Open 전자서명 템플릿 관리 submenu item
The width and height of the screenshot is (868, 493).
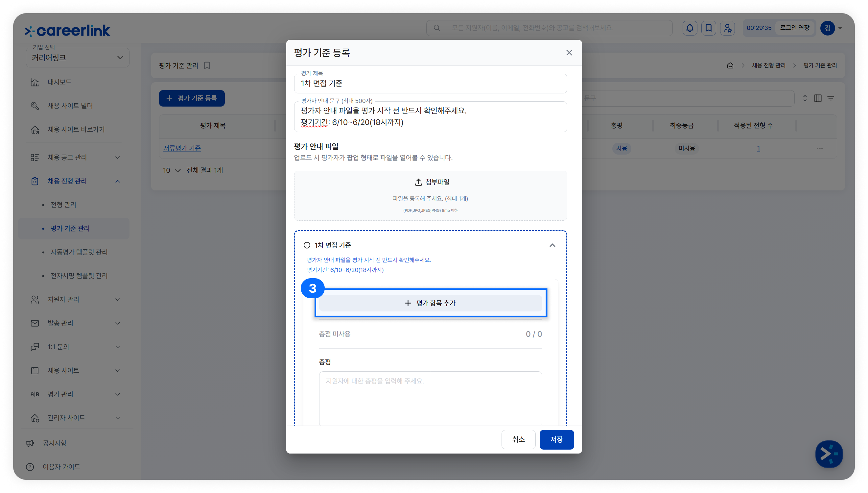[79, 276]
